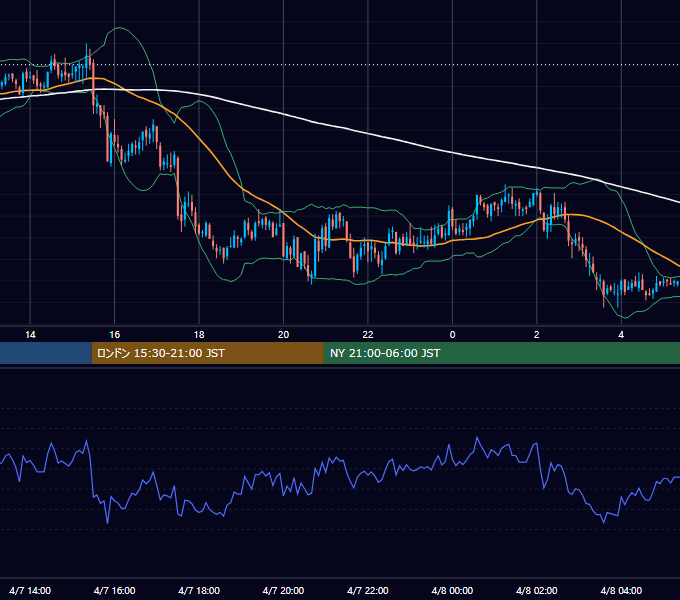Click the 16 hour axis label
This screenshot has width=680, height=600.
114,335
